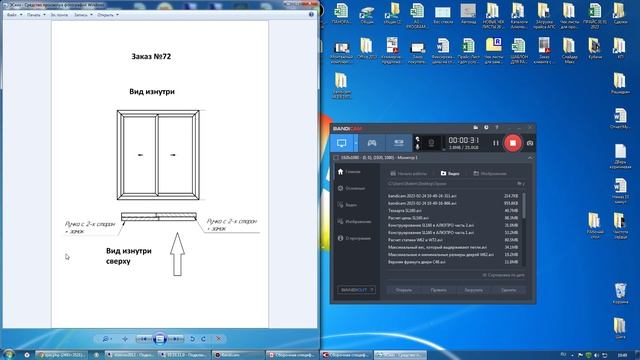The height and width of the screenshot is (360, 640).
Task: Open folder browse dropdown beside path
Action: click(x=520, y=184)
